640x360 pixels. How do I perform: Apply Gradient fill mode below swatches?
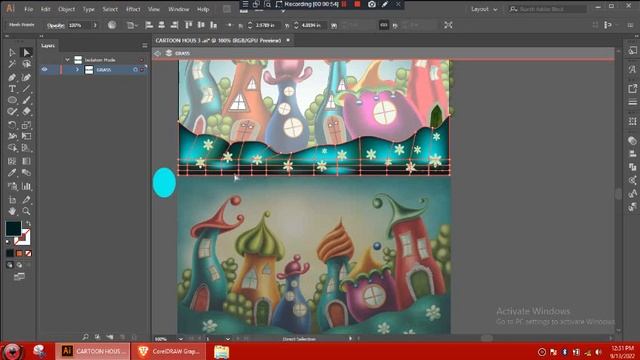coord(19,253)
